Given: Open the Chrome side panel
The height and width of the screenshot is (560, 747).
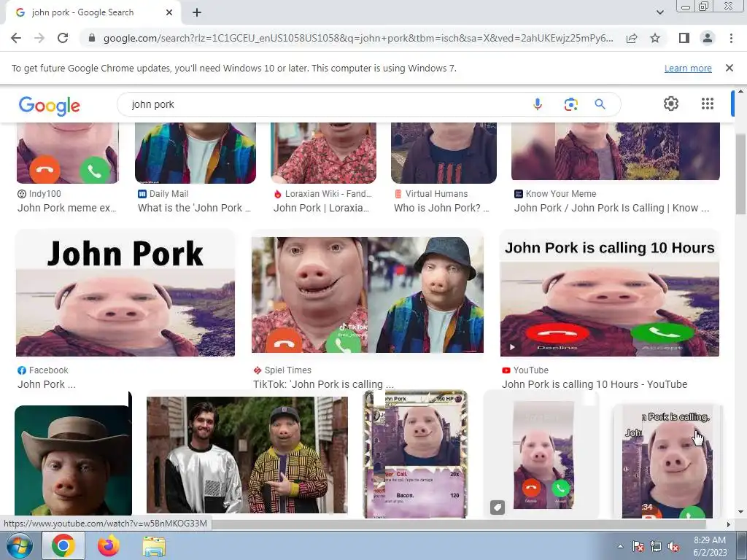Looking at the screenshot, I should coord(684,38).
